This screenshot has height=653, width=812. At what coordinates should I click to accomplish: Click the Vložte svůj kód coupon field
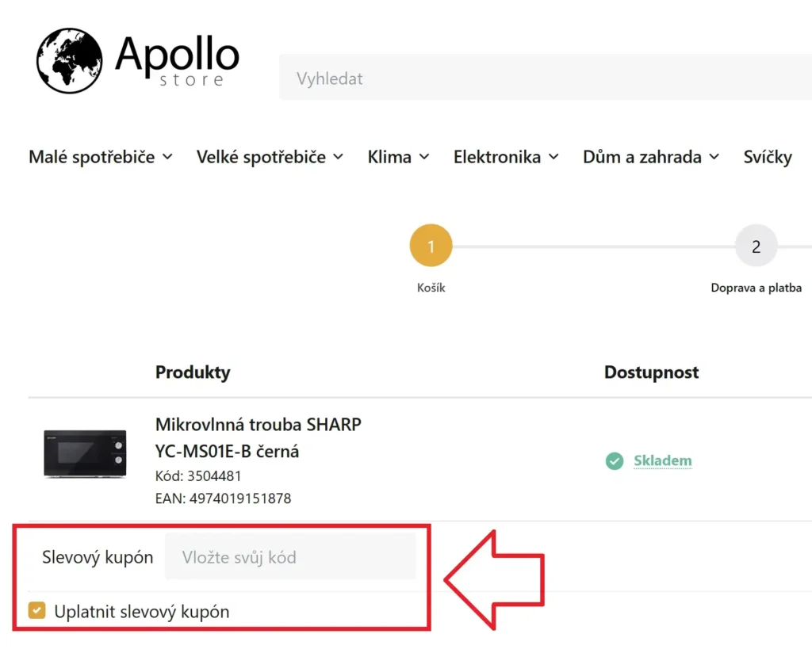tap(290, 556)
